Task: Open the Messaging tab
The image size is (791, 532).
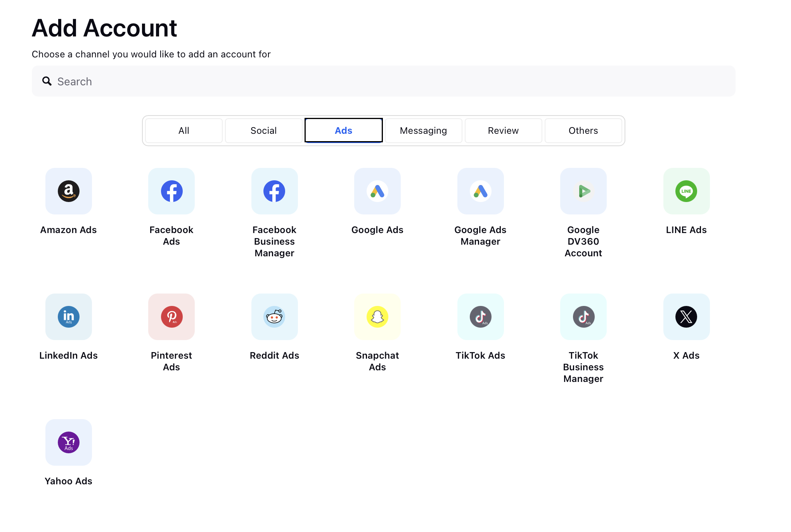Action: click(424, 131)
